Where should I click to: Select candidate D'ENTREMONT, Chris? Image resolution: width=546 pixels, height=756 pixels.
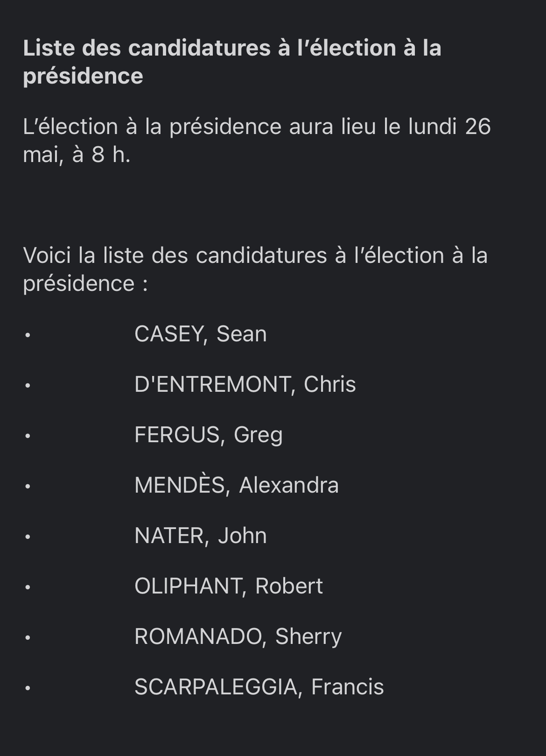tap(245, 384)
